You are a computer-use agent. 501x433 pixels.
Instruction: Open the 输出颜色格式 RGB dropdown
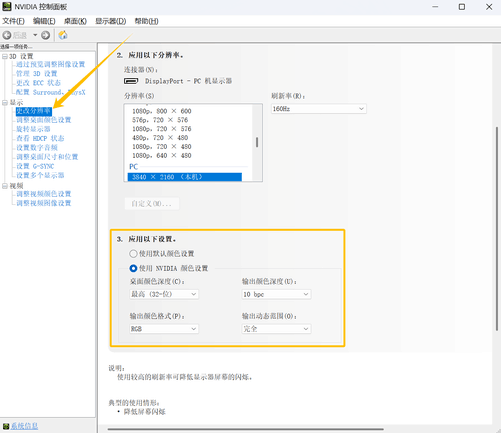(x=164, y=329)
